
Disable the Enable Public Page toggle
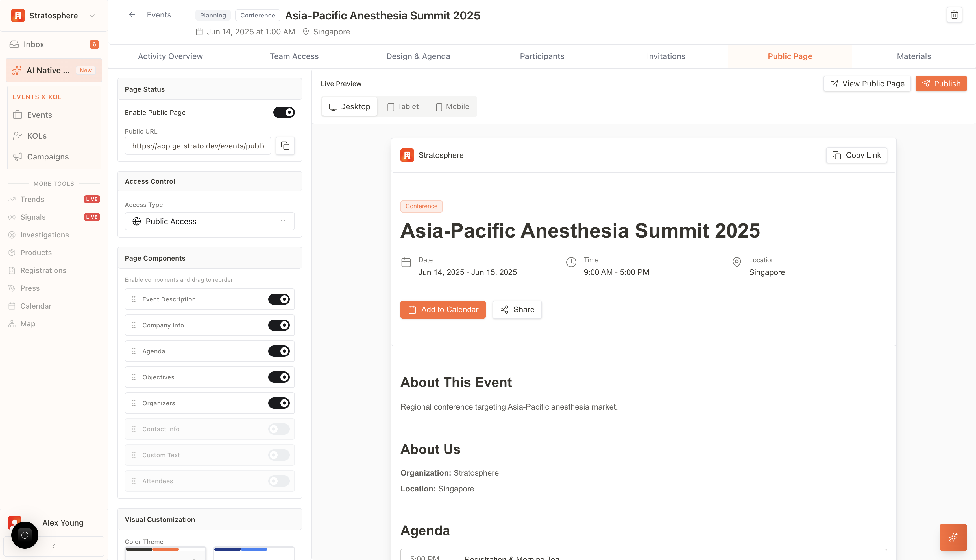[x=284, y=112]
